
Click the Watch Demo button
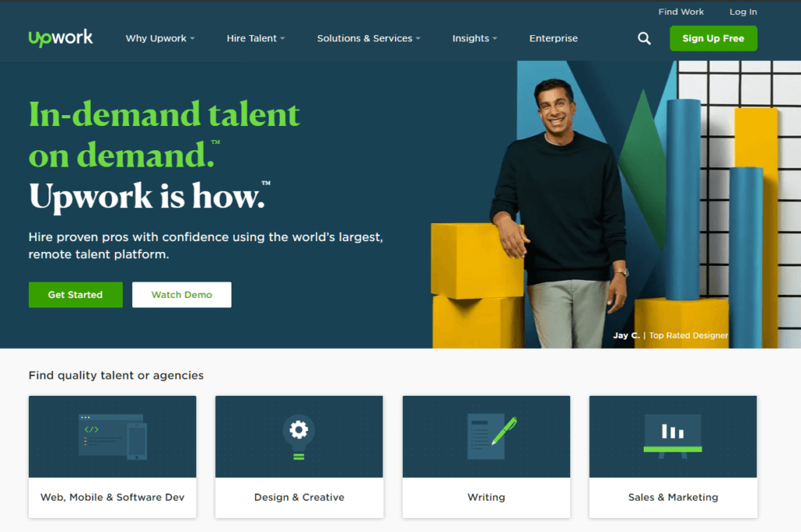[181, 295]
